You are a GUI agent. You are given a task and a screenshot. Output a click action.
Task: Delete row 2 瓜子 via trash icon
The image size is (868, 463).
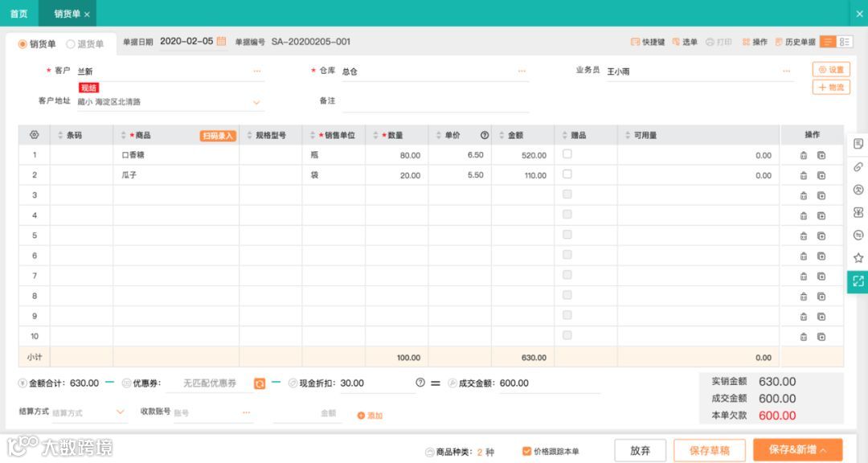(x=803, y=175)
